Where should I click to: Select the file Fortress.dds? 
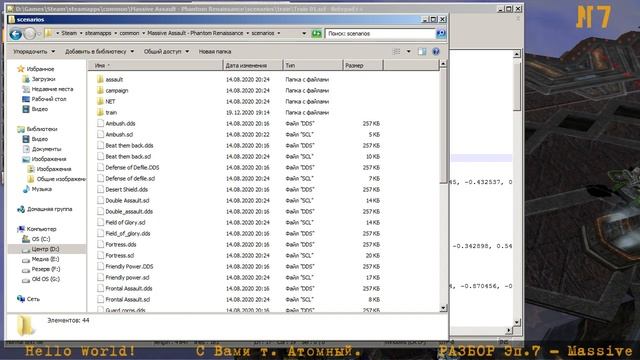pyautogui.click(x=121, y=244)
